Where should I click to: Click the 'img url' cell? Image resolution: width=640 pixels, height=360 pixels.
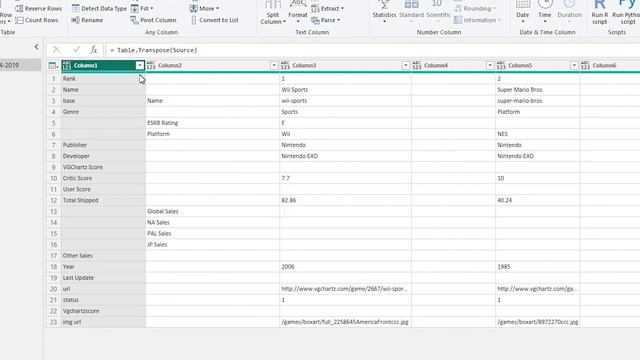(x=103, y=322)
